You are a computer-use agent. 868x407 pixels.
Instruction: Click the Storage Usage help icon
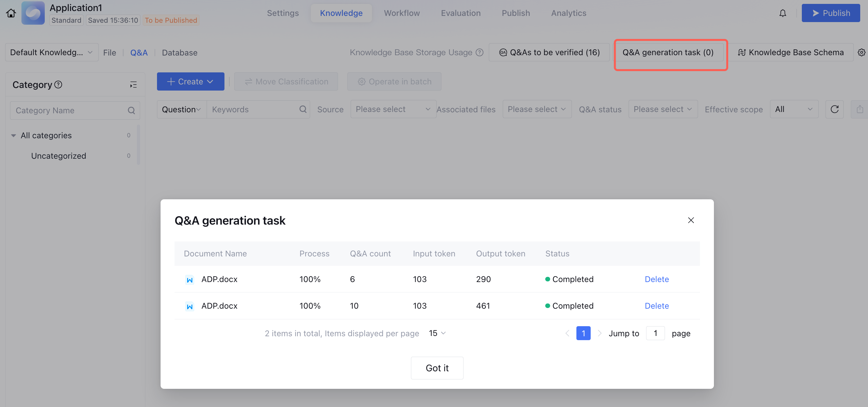479,53
